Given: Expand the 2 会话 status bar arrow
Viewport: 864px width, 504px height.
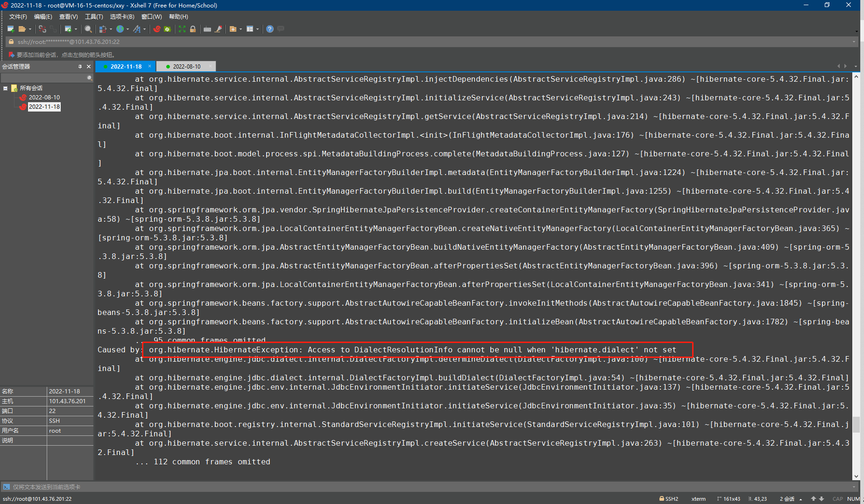Looking at the screenshot, I should click(x=800, y=499).
